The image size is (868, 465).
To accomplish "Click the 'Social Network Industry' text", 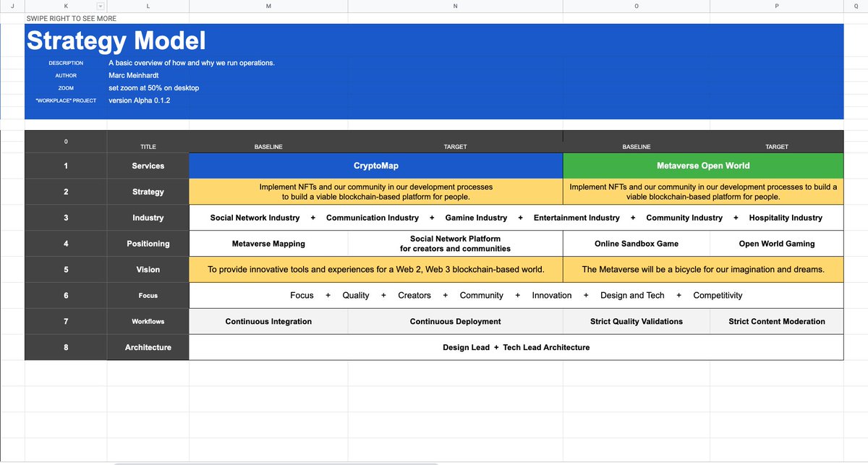I will click(x=255, y=218).
